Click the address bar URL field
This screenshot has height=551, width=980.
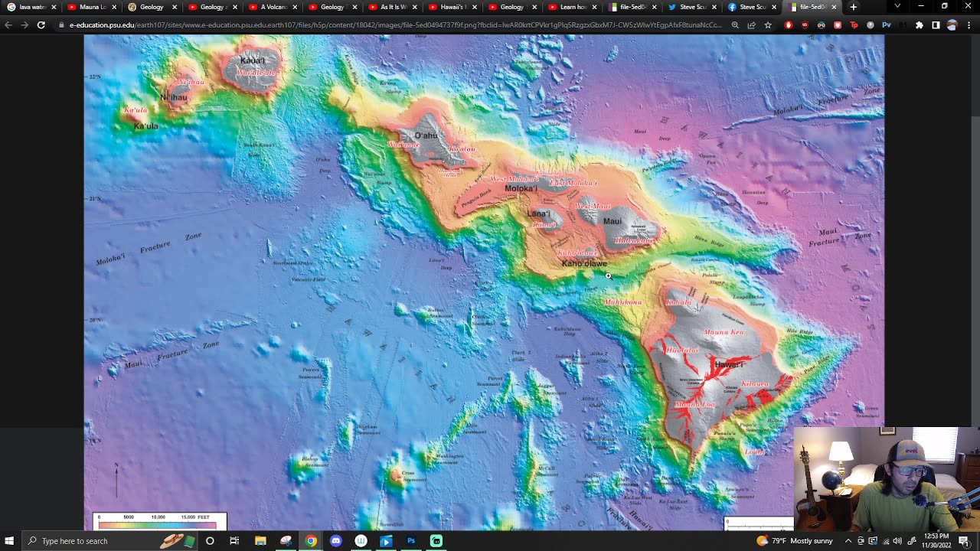coord(394,24)
